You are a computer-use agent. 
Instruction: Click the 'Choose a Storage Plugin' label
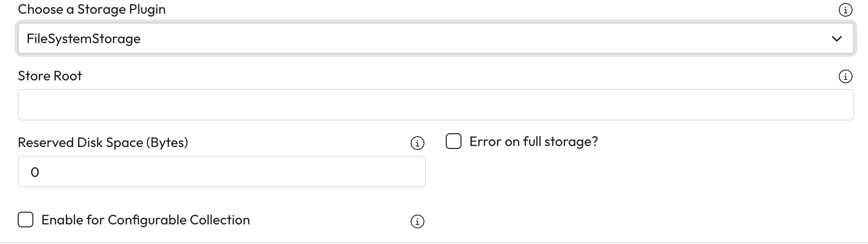tap(91, 9)
